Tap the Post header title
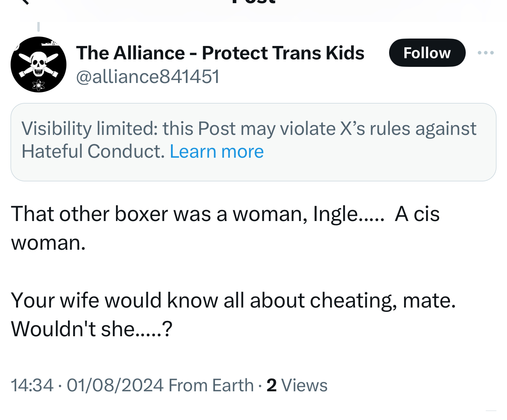 (x=253, y=2)
